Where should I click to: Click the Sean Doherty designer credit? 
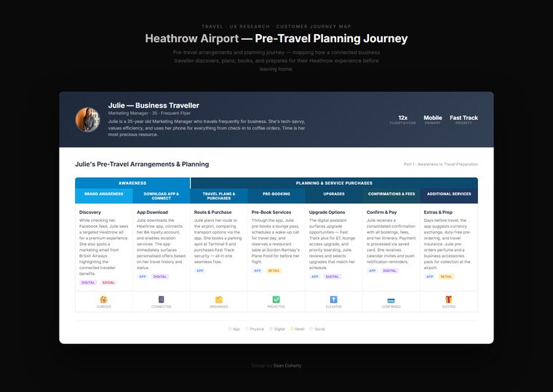[x=287, y=366]
